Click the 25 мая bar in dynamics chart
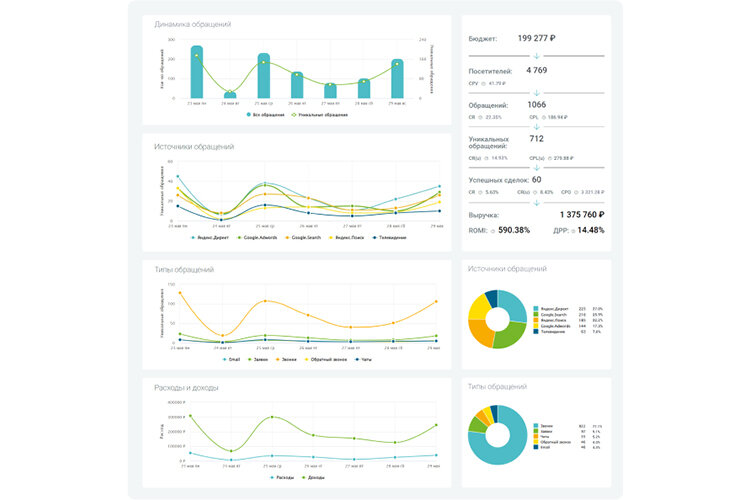This screenshot has width=750, height=500. (x=264, y=76)
